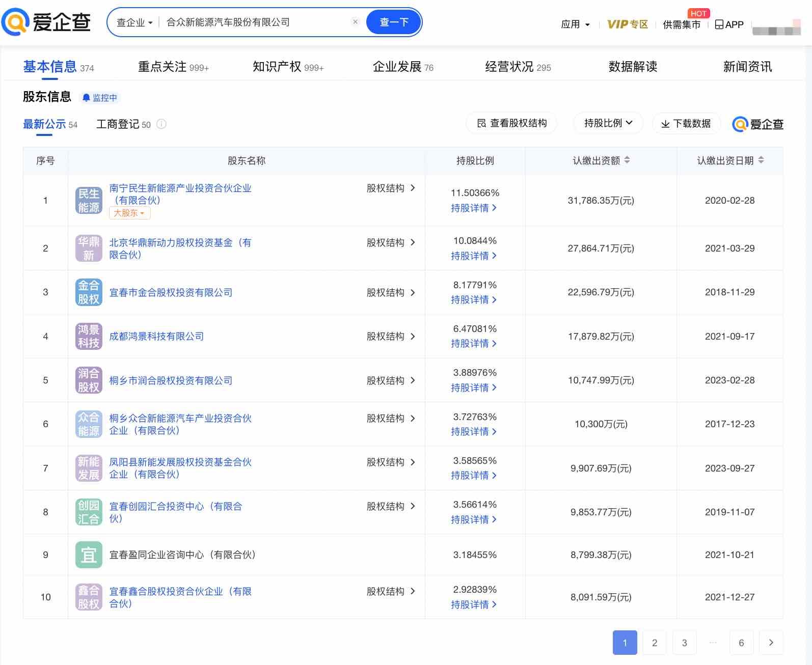Download data via 下载数据 button
This screenshot has height=665, width=812.
(686, 124)
